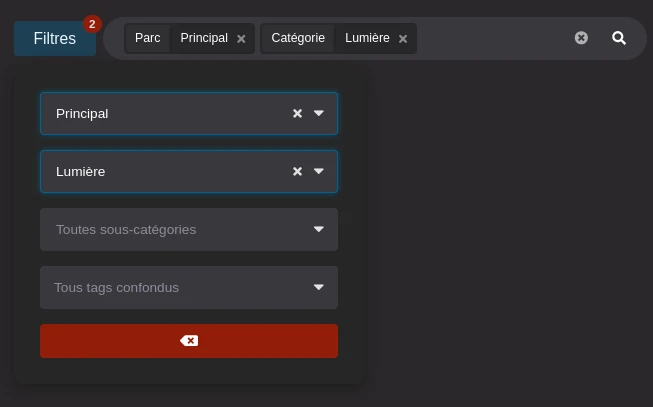The image size is (653, 407).
Task: Click the Parc label in search token
Action: tap(148, 38)
